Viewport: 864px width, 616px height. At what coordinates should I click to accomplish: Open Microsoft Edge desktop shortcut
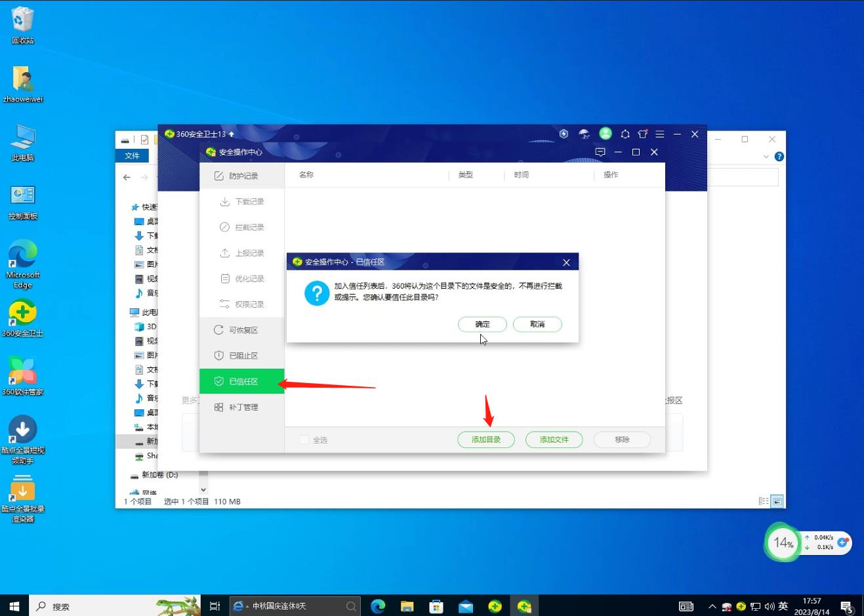click(22, 264)
